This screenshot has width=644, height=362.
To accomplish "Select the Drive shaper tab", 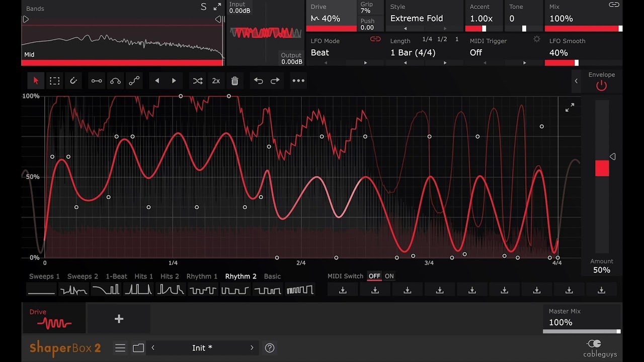I will click(x=54, y=319).
